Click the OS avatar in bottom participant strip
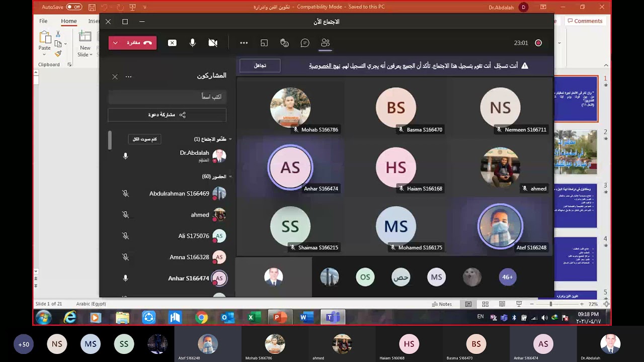This screenshot has width=644, height=362. 365,277
